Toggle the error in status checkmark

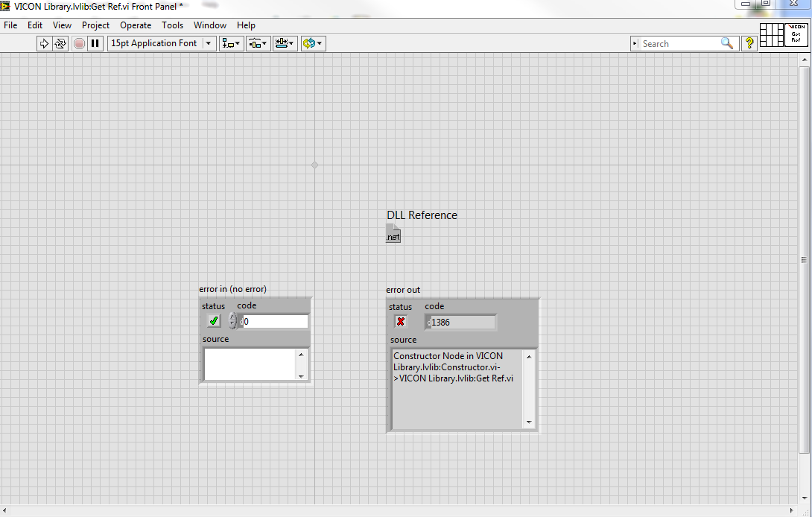pyautogui.click(x=214, y=320)
